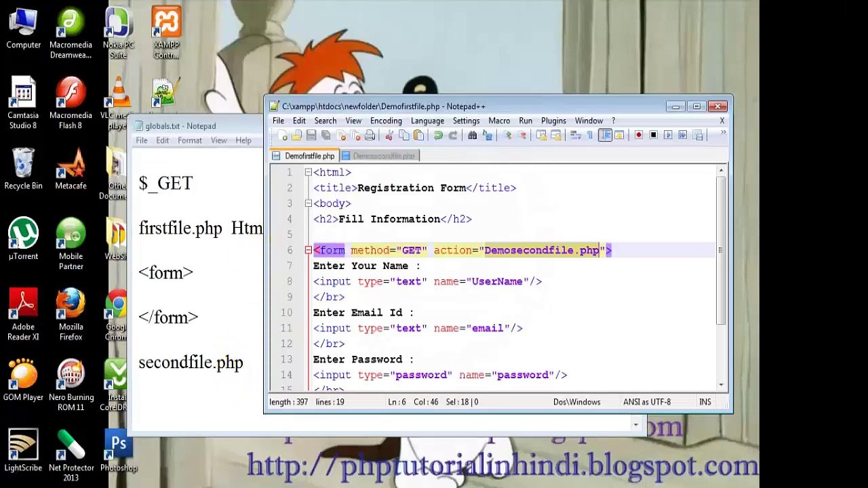
Task: Close current document with menu bar X
Action: pyautogui.click(x=722, y=121)
